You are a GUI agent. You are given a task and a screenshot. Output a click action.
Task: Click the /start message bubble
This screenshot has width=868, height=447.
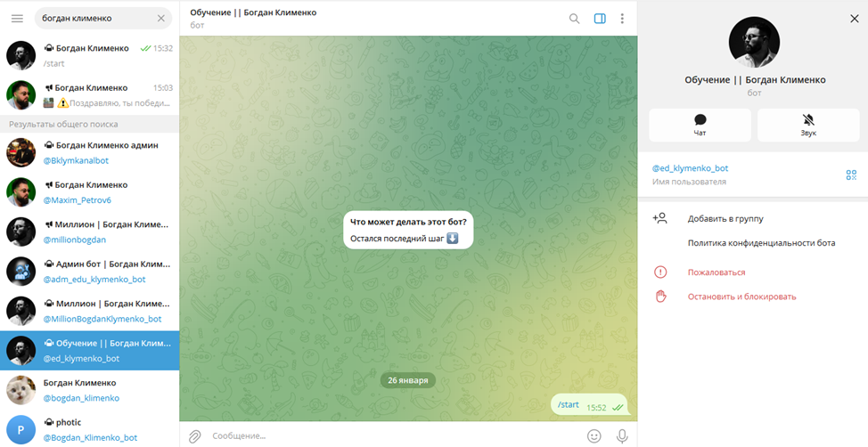pyautogui.click(x=590, y=405)
